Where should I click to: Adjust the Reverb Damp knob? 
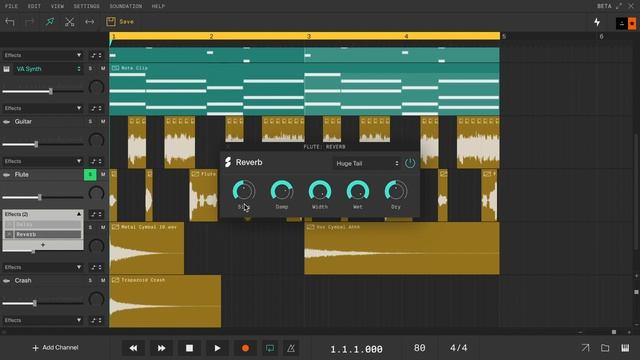point(282,191)
